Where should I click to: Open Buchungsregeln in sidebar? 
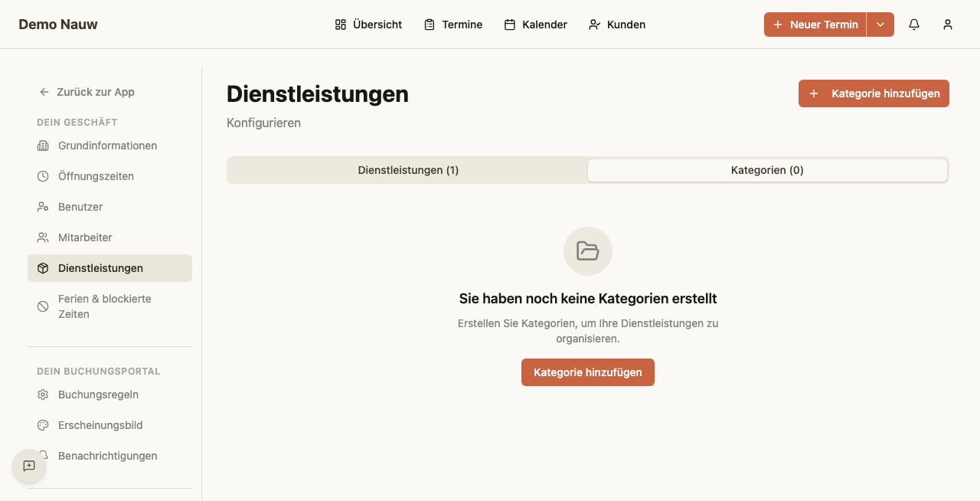click(109, 395)
